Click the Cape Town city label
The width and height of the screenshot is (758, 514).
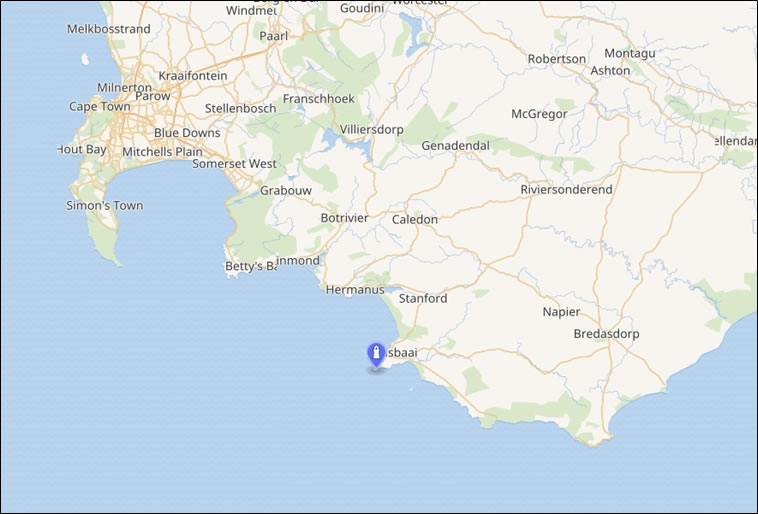point(100,106)
